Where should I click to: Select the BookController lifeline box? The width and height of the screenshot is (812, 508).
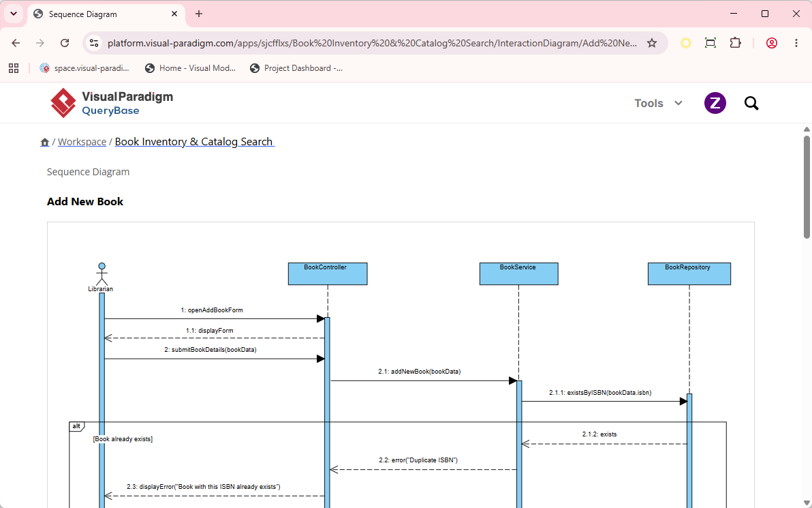pos(328,273)
